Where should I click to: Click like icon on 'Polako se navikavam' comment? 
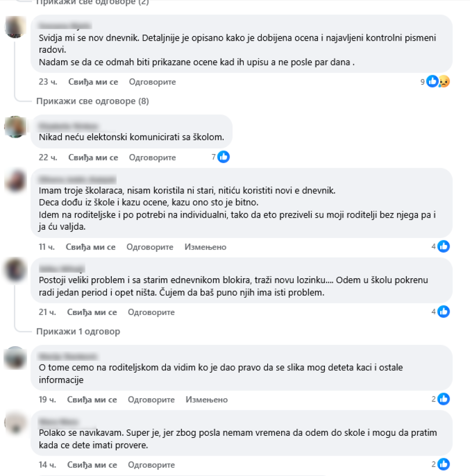[x=444, y=464]
